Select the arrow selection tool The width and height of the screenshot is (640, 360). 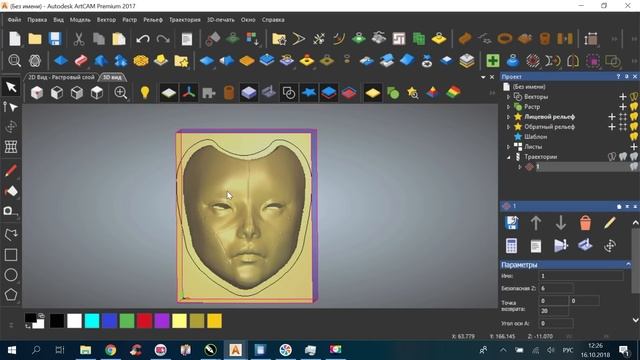(x=11, y=87)
